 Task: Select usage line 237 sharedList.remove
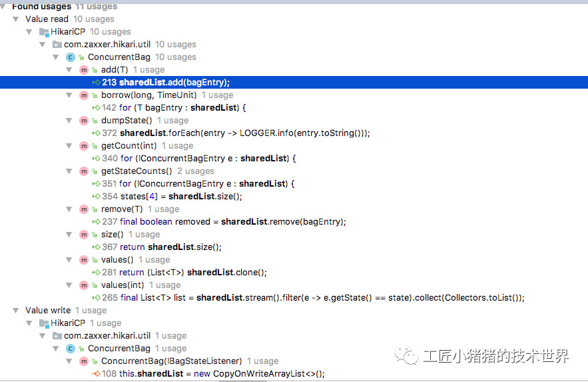[224, 222]
